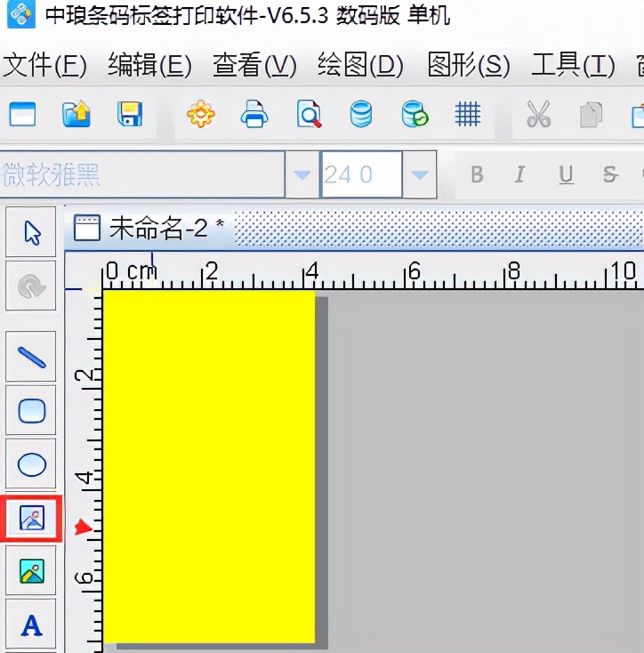Screen dimensions: 644x653
Task: Toggle the grid display icon
Action: click(x=468, y=114)
